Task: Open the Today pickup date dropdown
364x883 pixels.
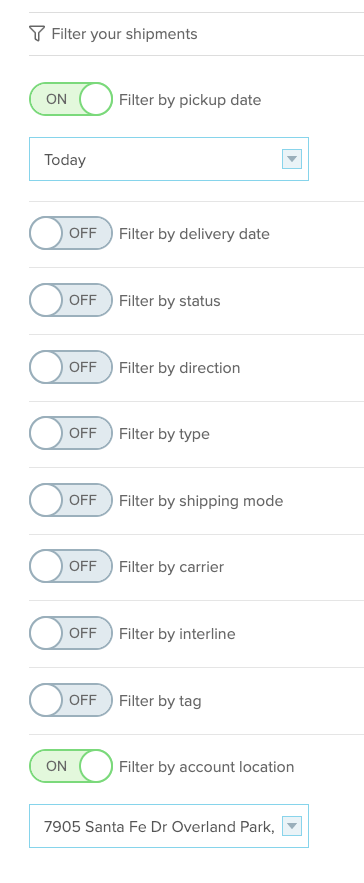Action: tap(169, 159)
